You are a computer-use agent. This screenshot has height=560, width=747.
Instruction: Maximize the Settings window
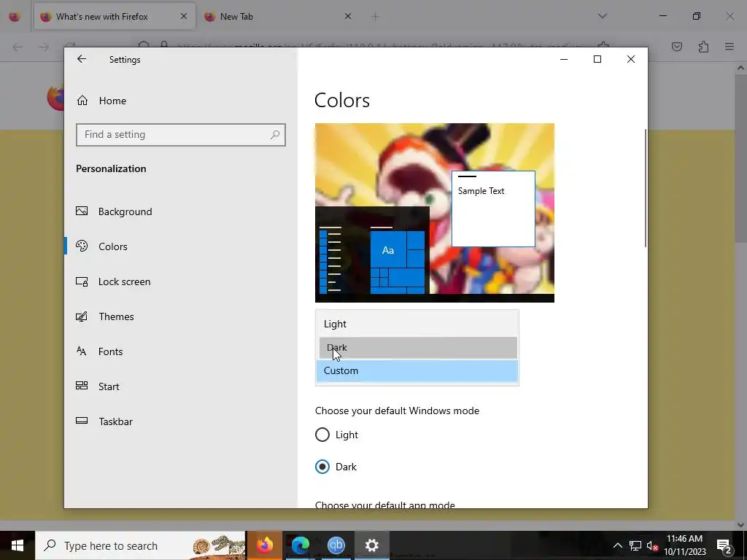(597, 59)
